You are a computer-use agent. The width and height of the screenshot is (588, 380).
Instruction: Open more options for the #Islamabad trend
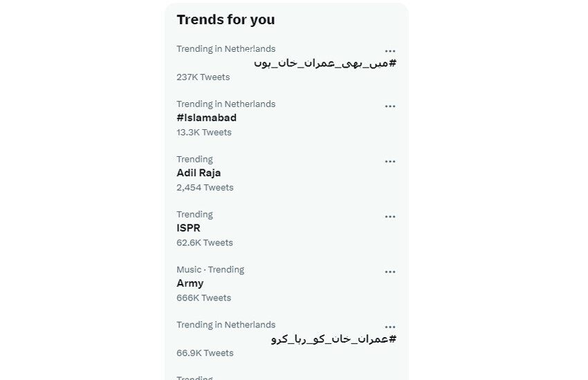[390, 106]
